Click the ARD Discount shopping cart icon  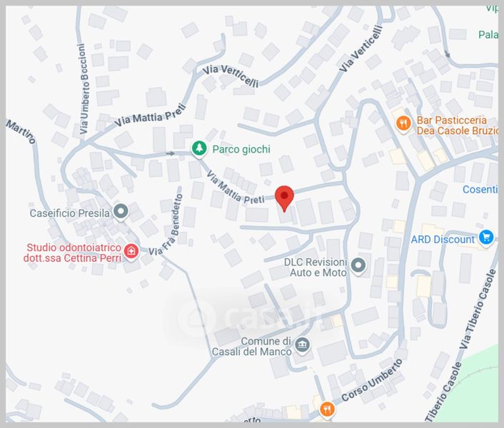(x=486, y=238)
